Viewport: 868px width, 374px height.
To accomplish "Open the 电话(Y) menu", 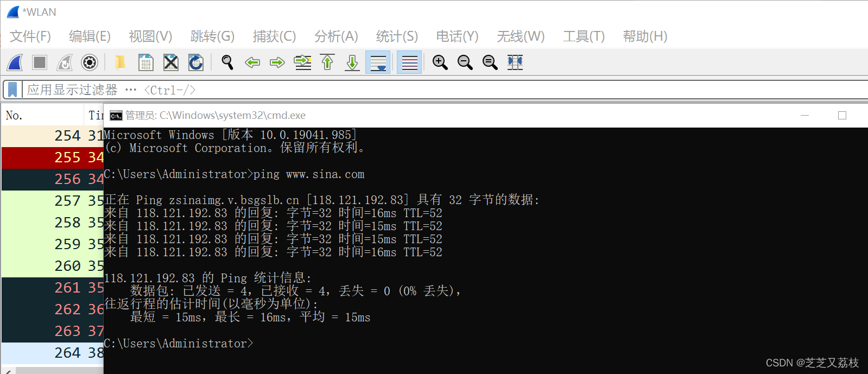I will [457, 36].
